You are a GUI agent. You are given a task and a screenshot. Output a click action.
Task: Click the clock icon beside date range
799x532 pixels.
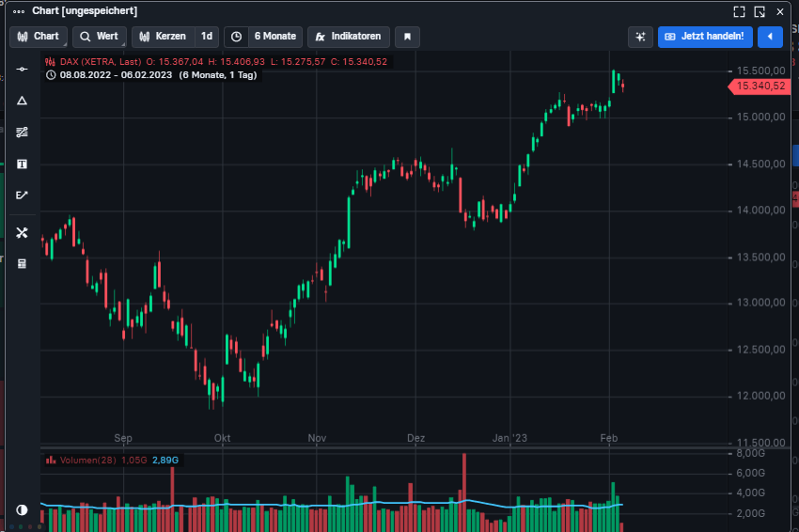[51, 75]
